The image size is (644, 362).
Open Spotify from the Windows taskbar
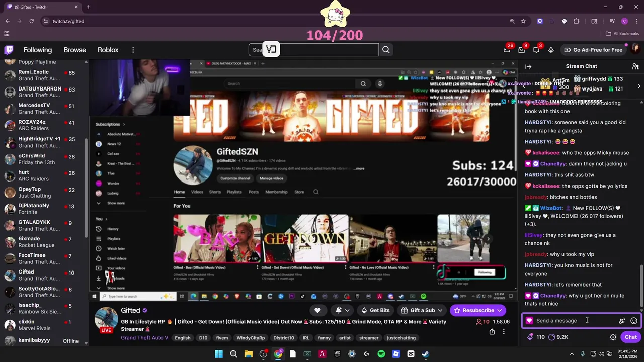click(x=381, y=354)
